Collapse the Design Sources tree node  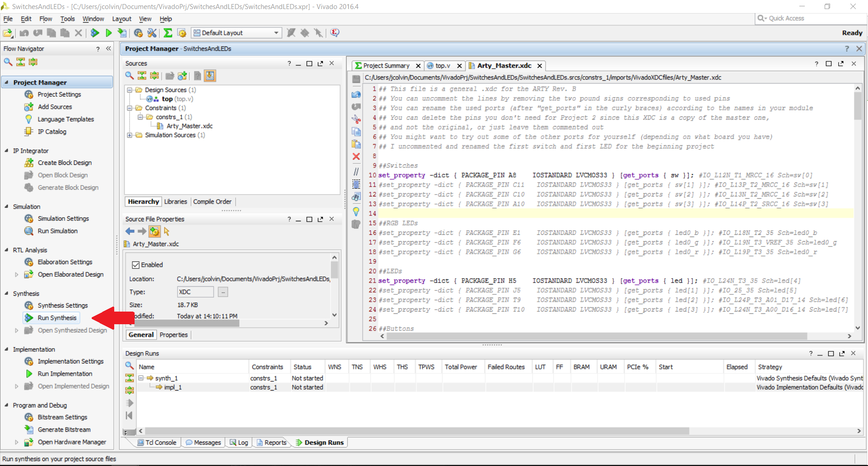130,90
